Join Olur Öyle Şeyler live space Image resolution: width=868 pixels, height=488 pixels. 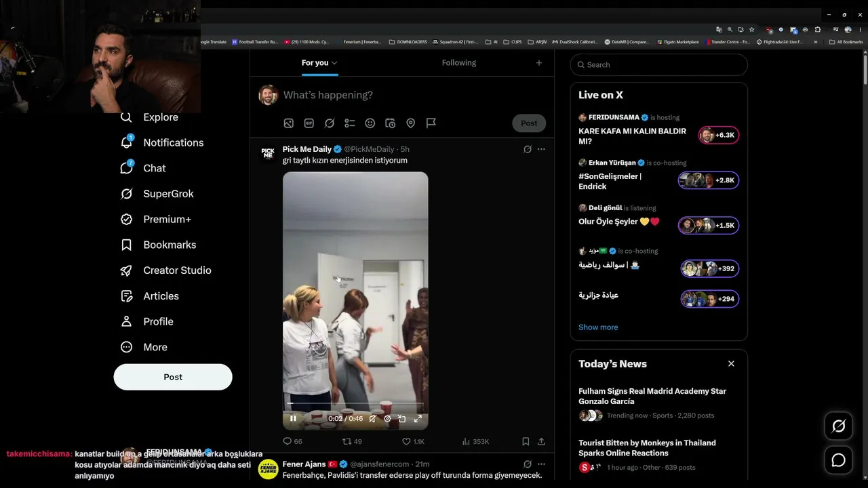(x=658, y=218)
